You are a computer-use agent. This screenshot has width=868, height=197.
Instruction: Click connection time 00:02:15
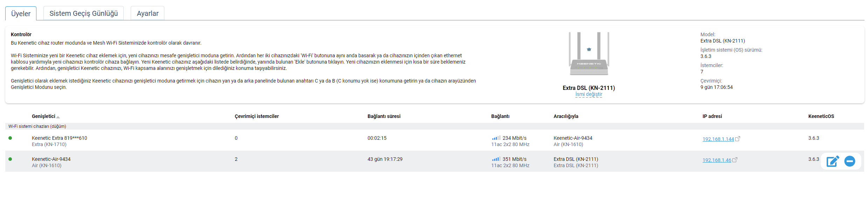tap(377, 138)
